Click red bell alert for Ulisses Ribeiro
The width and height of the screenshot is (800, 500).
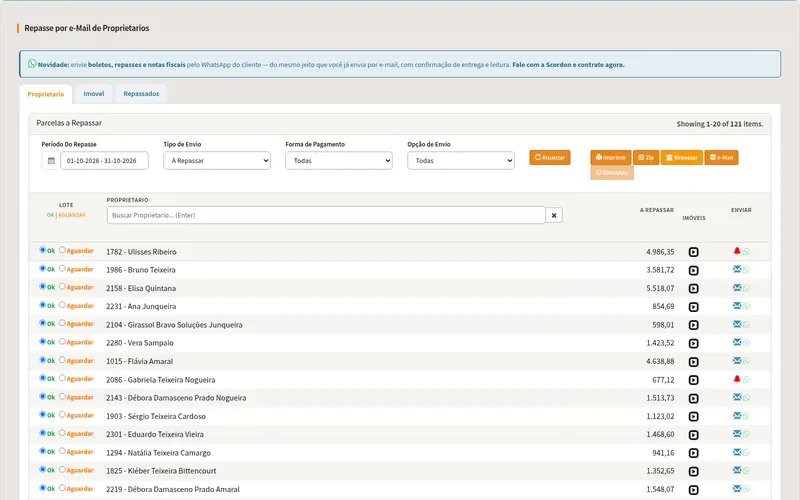tap(737, 251)
